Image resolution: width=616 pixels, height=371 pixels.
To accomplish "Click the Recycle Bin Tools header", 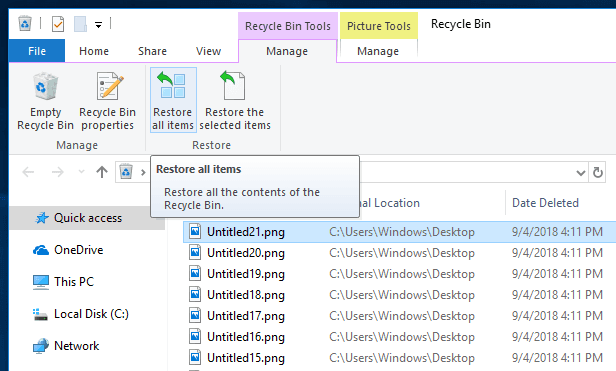I will pos(288,26).
